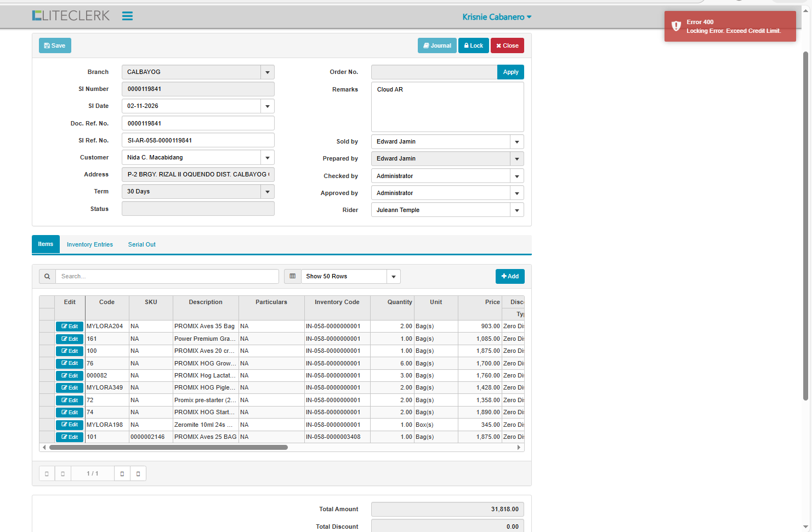Save the sales invoice
Image resolution: width=812 pixels, height=532 pixels.
point(55,46)
